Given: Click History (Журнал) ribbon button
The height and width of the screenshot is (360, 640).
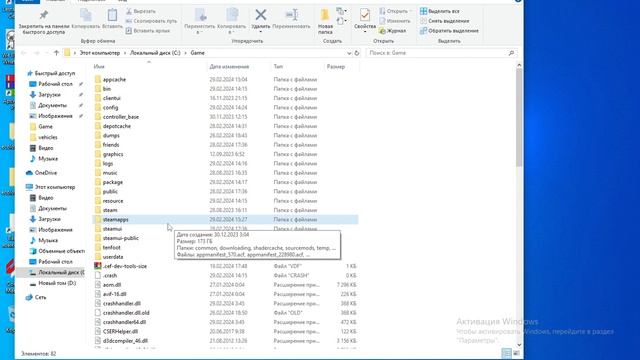Looking at the screenshot, I should pos(392,31).
